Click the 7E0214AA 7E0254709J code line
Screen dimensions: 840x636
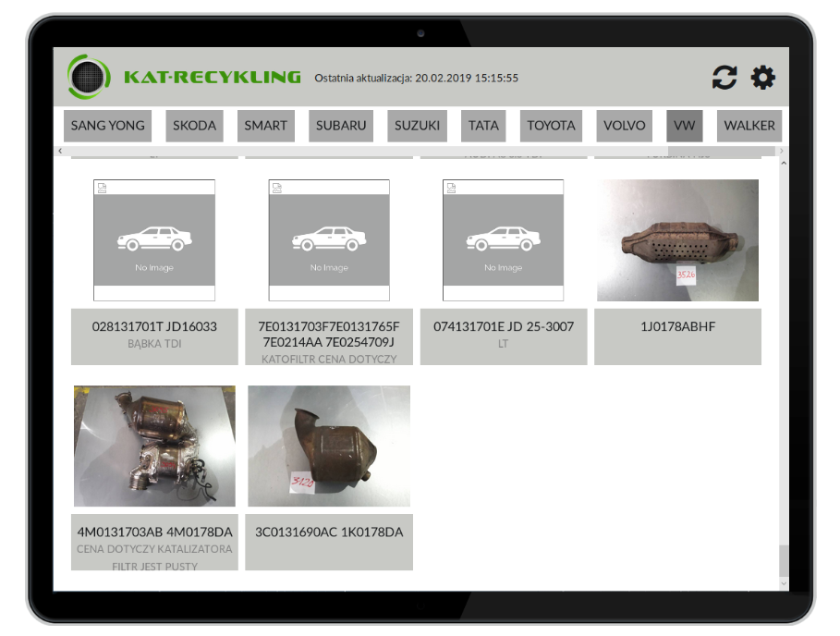coord(329,342)
